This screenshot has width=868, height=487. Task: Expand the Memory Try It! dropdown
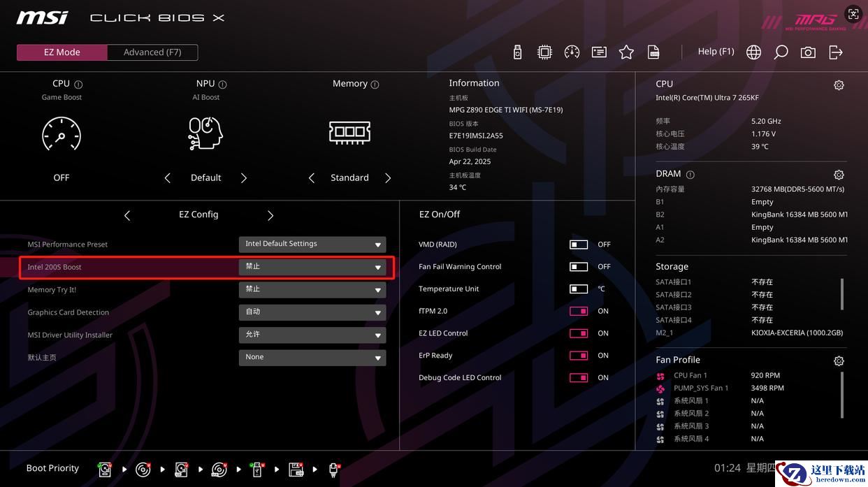(312, 289)
